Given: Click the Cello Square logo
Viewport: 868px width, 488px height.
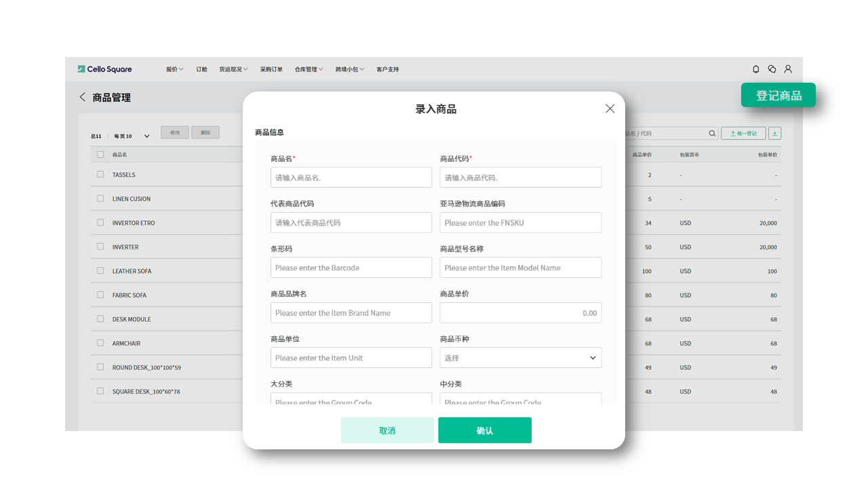Looking at the screenshot, I should tap(105, 68).
